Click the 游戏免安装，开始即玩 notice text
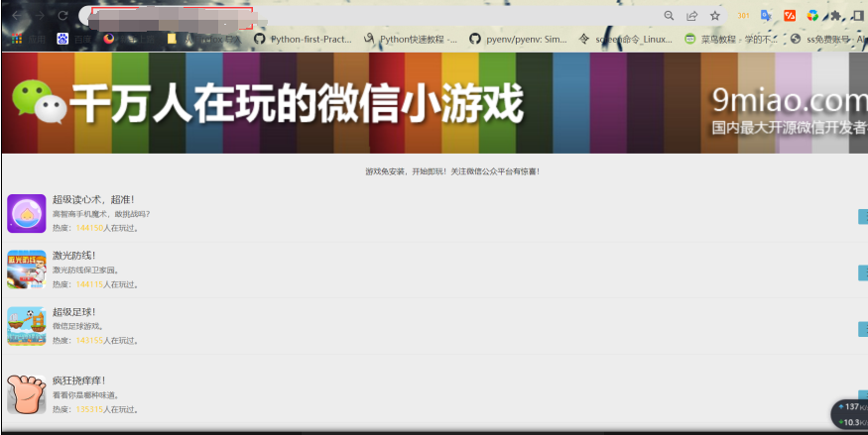Screen dimensions: 868x435 (452, 171)
